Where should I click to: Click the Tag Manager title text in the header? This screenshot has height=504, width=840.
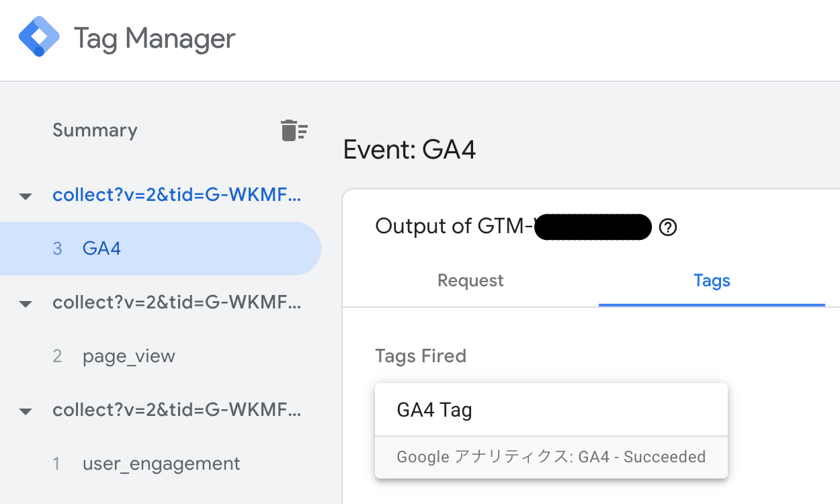click(155, 38)
